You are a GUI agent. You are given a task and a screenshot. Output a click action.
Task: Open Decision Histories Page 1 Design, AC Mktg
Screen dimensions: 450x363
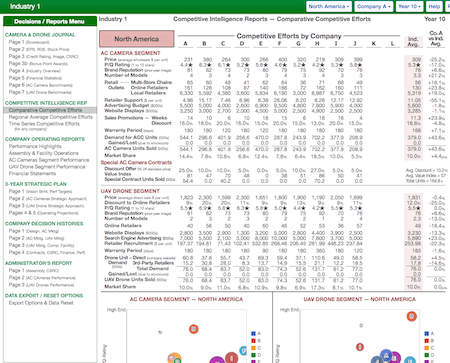[33, 231]
